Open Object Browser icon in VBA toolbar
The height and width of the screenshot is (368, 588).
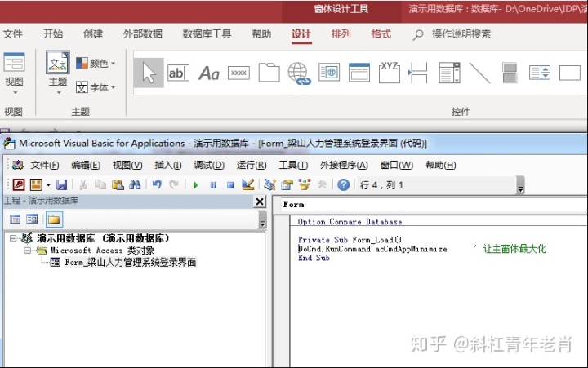(x=305, y=184)
